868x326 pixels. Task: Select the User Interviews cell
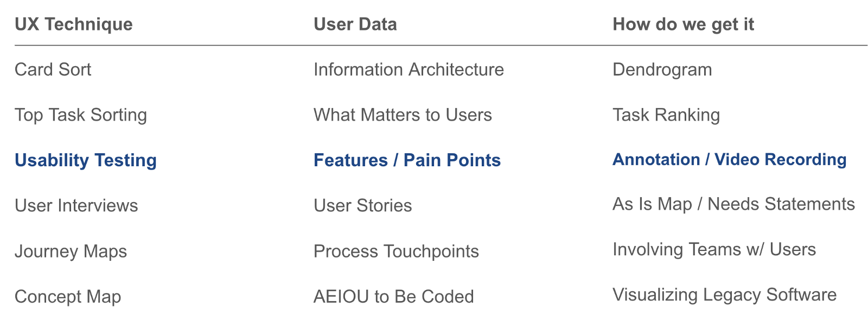pyautogui.click(x=76, y=206)
